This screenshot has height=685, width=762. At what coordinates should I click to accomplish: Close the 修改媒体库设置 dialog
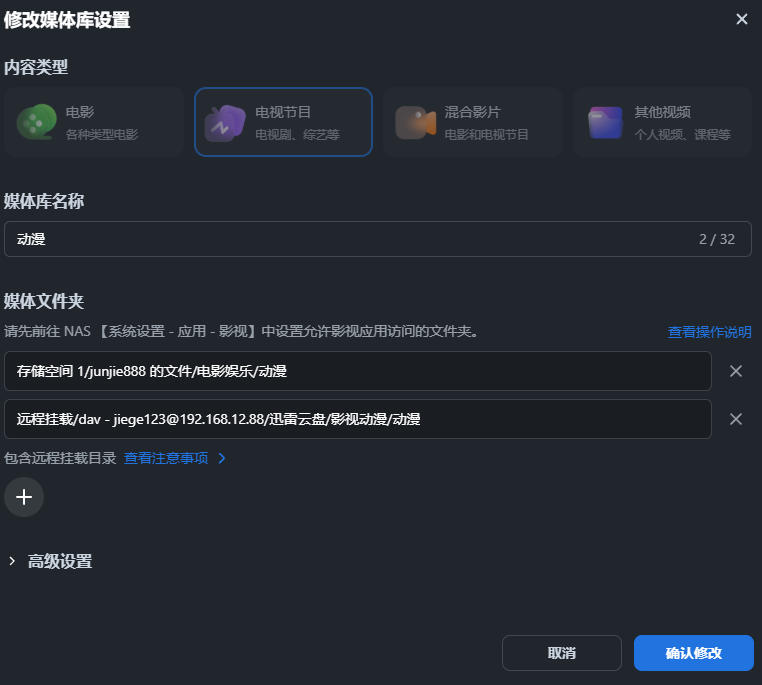742,19
